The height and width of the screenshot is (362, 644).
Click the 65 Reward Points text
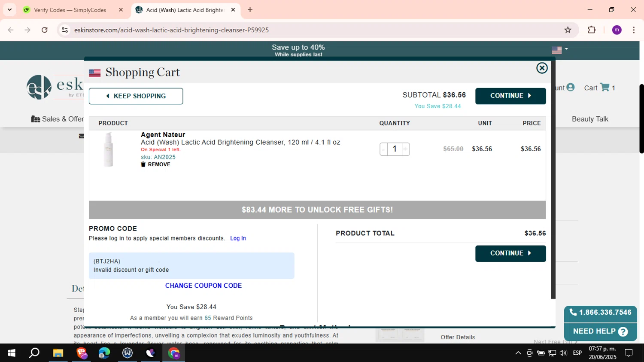pyautogui.click(x=228, y=318)
